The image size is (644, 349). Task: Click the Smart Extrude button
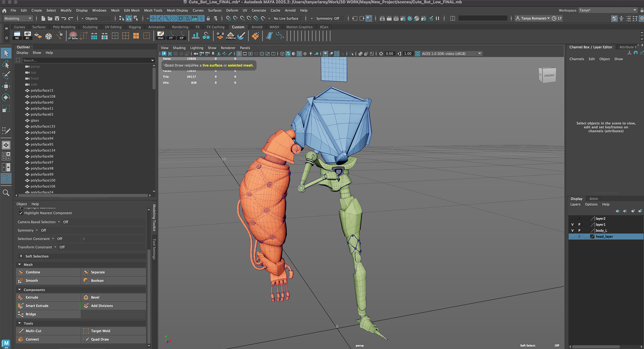click(x=37, y=306)
